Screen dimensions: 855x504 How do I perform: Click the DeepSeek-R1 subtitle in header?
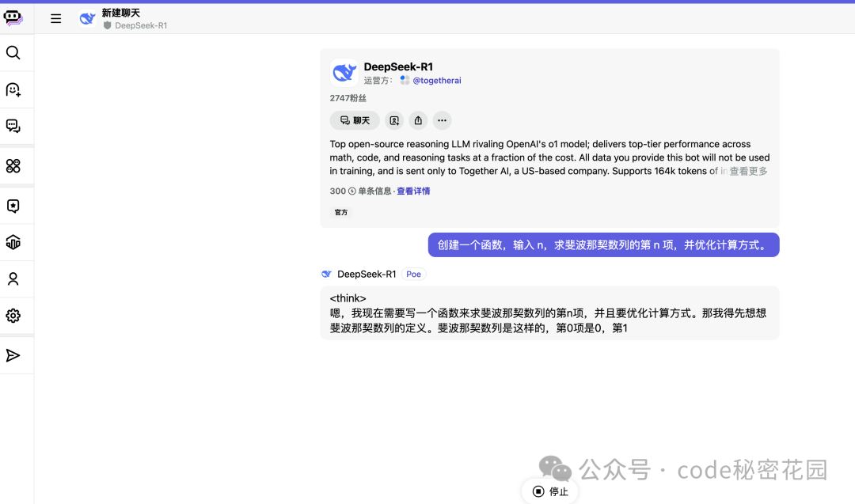141,25
